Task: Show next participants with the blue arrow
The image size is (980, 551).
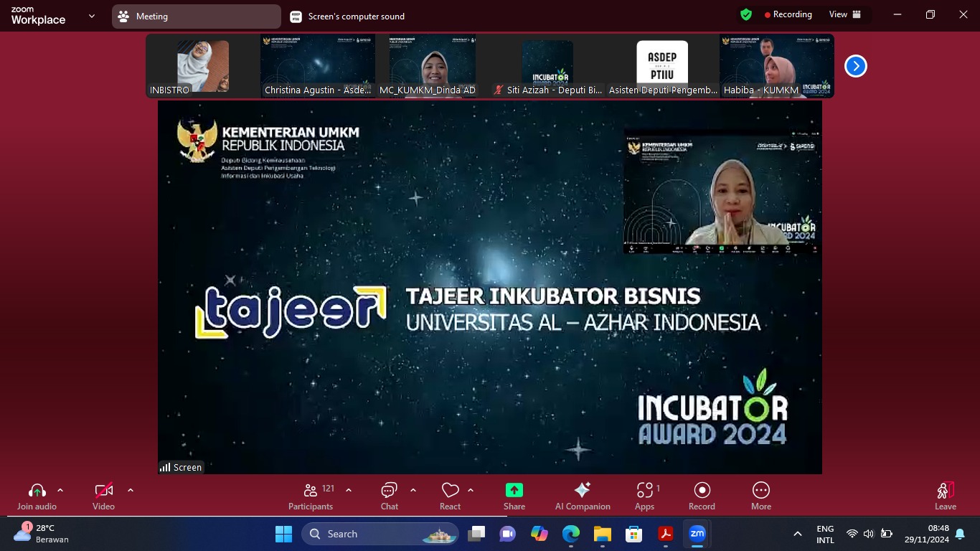Action: coord(856,66)
